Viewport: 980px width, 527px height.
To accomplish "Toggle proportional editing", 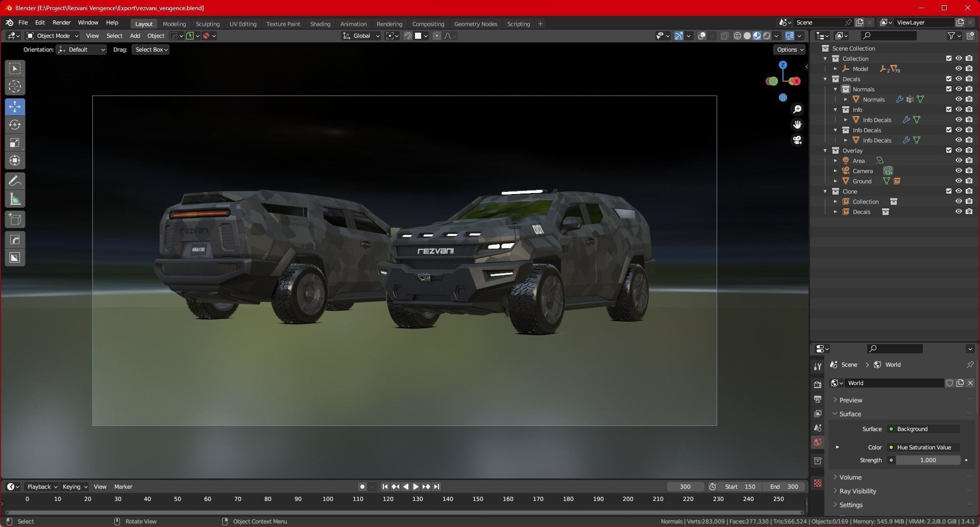I will point(437,36).
